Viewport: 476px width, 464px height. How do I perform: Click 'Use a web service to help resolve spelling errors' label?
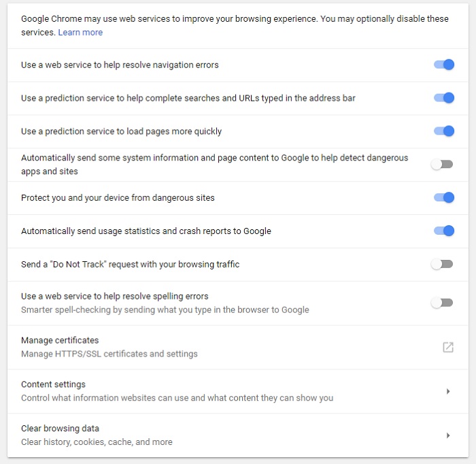pos(115,297)
